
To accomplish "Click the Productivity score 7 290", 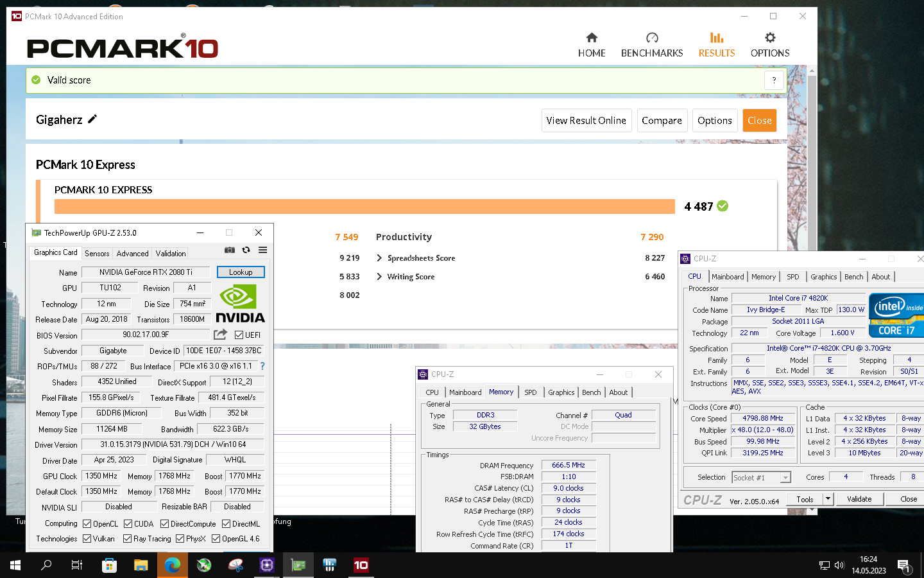I will click(x=652, y=237).
